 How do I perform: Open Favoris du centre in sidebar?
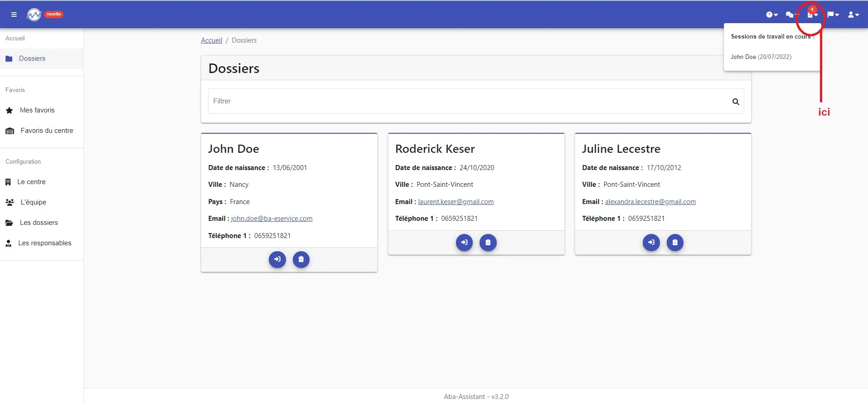(42, 131)
